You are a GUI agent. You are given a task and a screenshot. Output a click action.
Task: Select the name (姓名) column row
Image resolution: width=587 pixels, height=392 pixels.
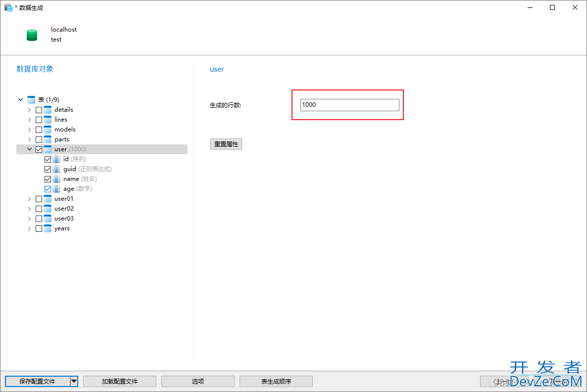click(80, 179)
